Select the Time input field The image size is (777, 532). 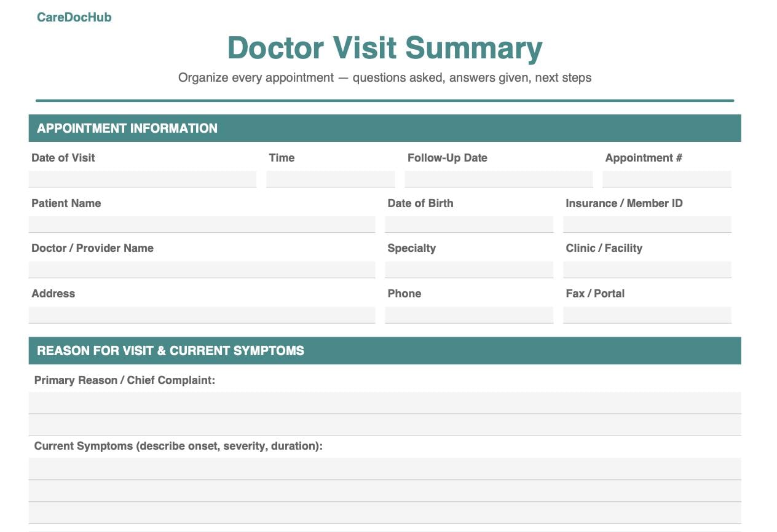tap(331, 179)
